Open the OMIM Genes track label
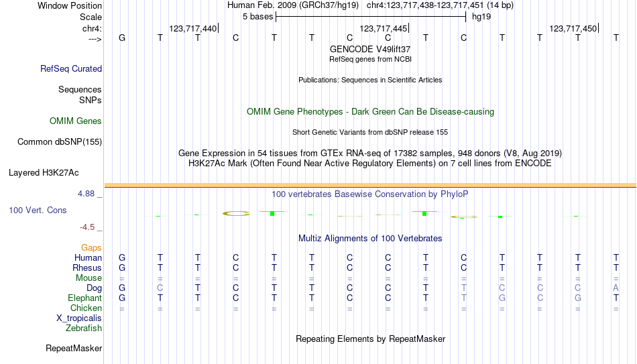 (76, 121)
